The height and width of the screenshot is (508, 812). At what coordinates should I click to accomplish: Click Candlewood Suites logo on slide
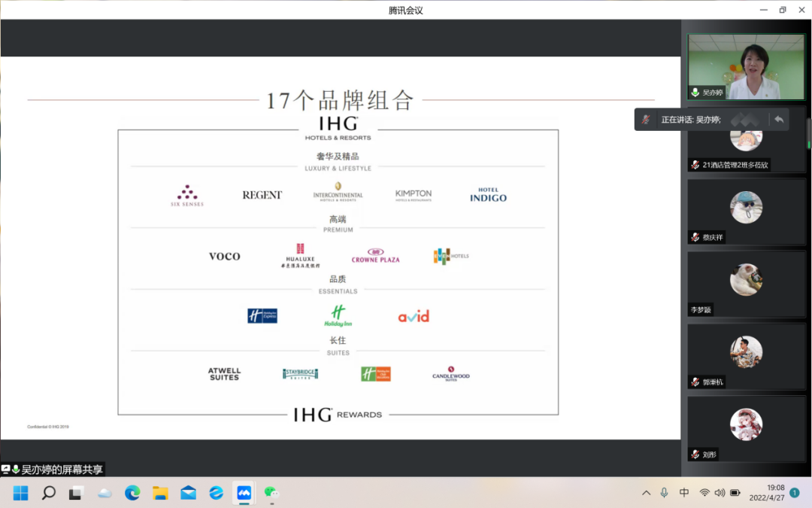[450, 374]
